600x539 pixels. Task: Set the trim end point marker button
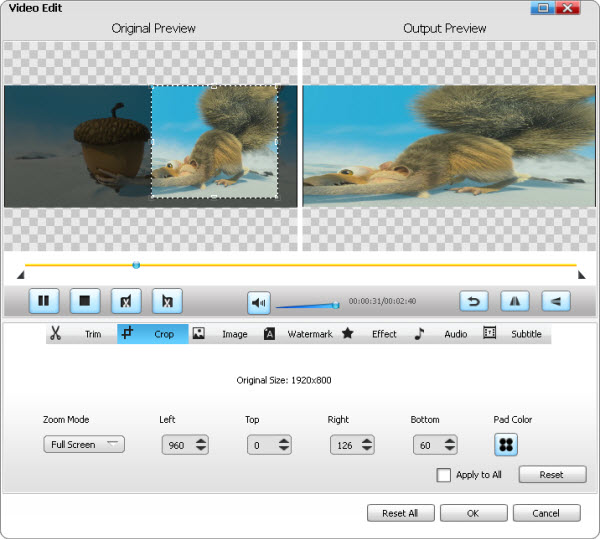point(167,301)
